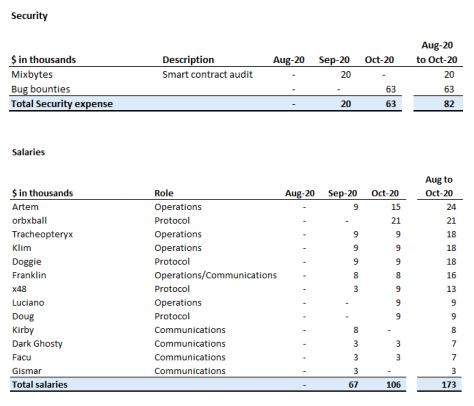Screen dimensions: 474x406
Task: Select the security total value 82
Action: (449, 104)
